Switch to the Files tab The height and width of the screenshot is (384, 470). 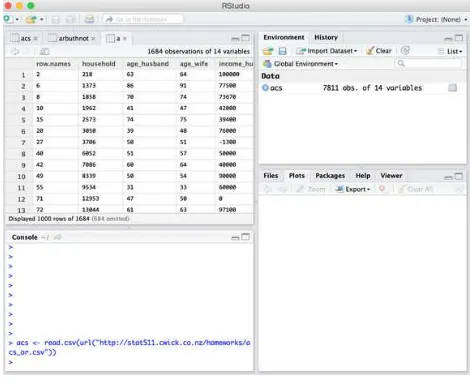pos(271,176)
